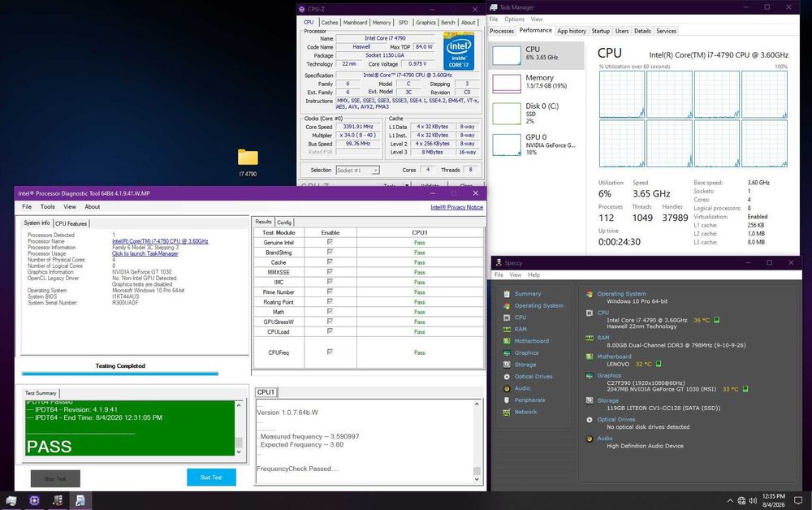Click the Testing Completed progress bar
This screenshot has width=812, height=510.
(x=120, y=374)
